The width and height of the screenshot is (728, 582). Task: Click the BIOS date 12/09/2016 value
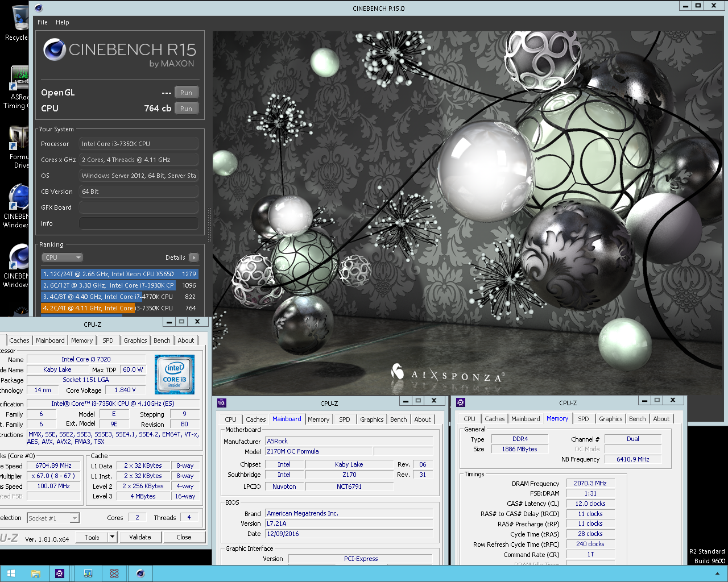[349, 534]
